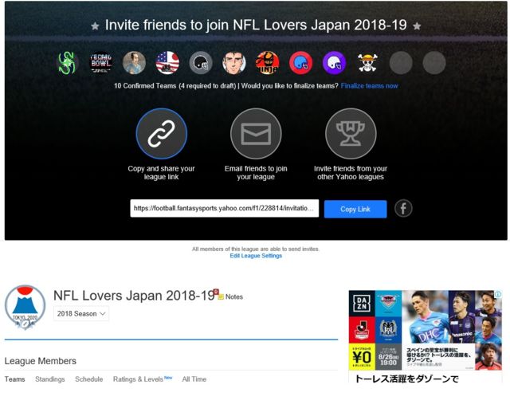Screen dimensions: 510x420
Task: Expand the 2018 Season dropdown
Action: pyautogui.click(x=81, y=314)
